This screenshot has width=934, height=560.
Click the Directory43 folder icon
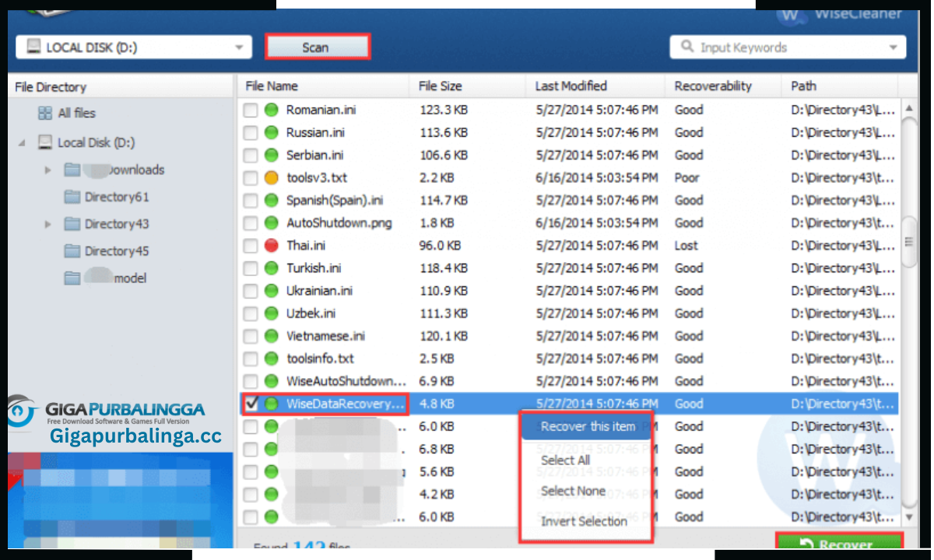[72, 224]
